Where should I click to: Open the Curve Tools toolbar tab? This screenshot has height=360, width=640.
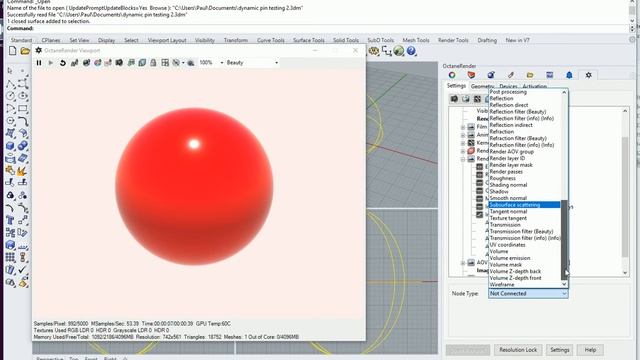tap(270, 40)
